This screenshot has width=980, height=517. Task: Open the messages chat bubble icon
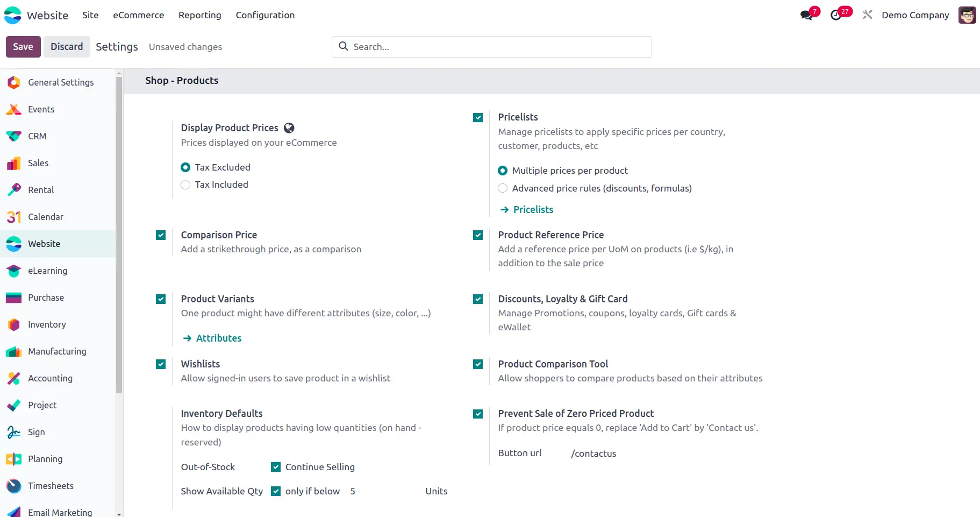[x=806, y=15]
